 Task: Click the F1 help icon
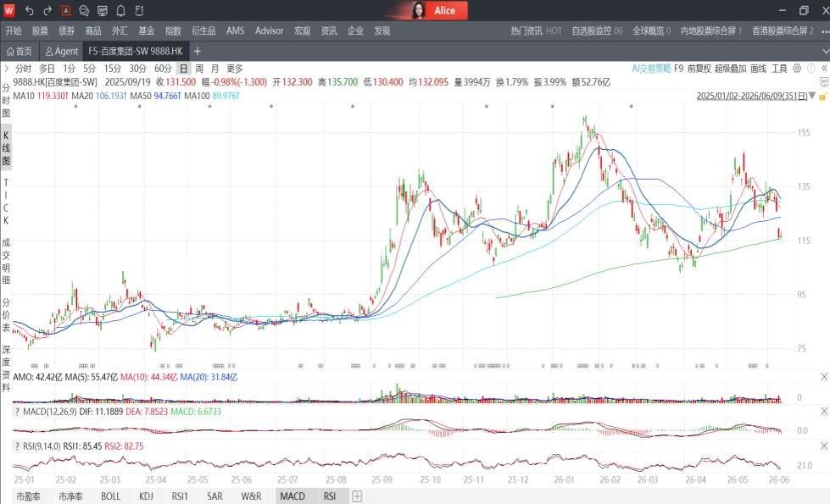point(139,10)
